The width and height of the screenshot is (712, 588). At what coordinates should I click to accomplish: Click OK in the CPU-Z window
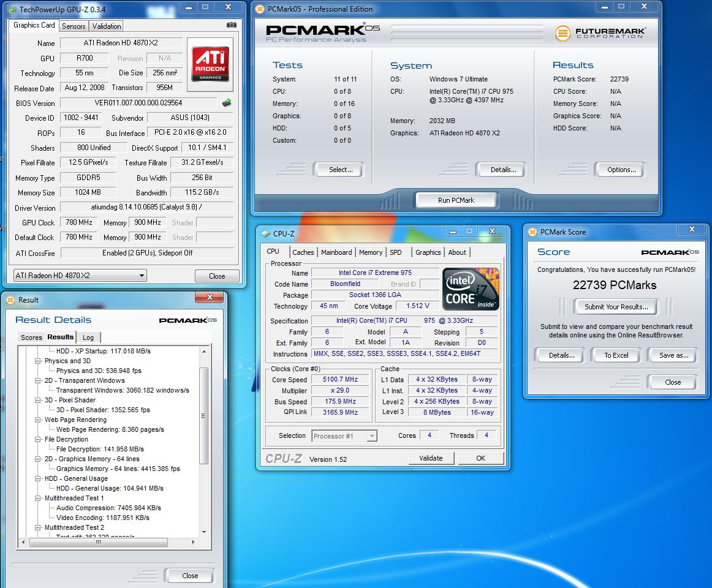(x=480, y=458)
